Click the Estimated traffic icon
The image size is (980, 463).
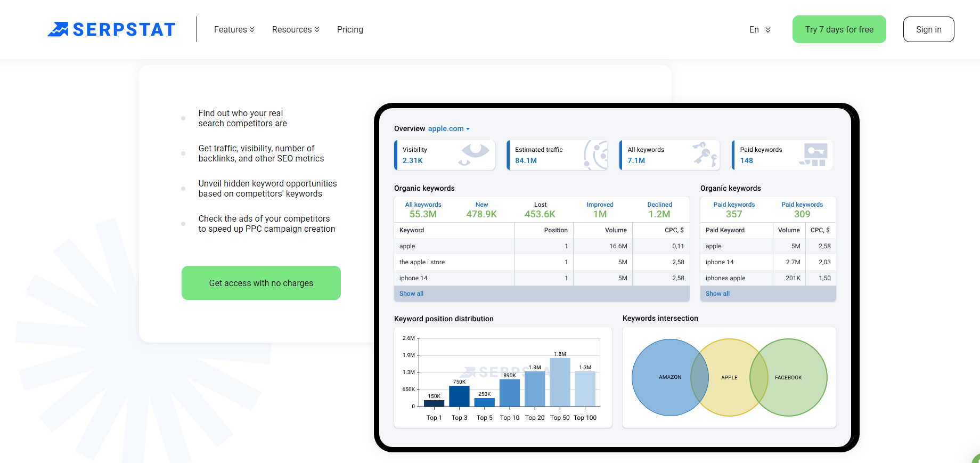pos(596,155)
